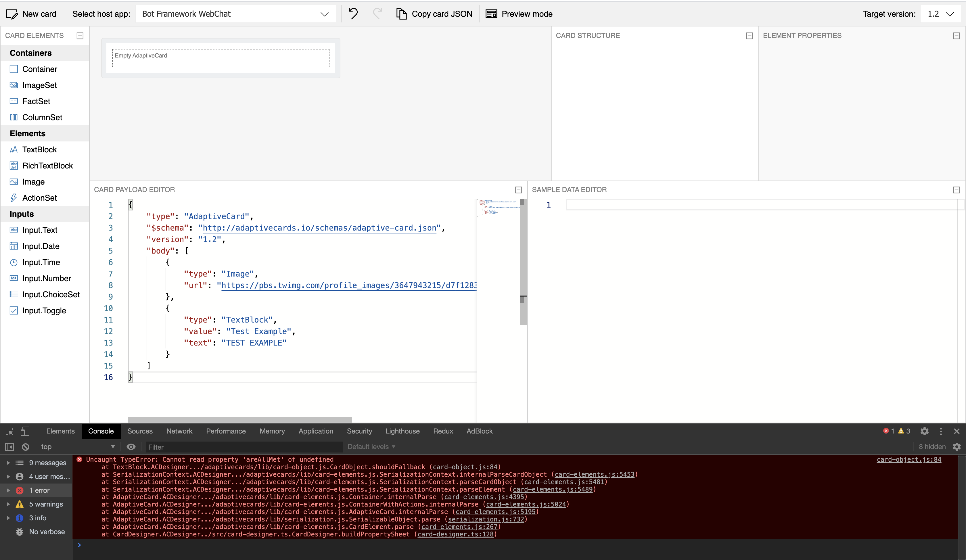Open card-object.js:84 from the error link
Viewport: 966px width, 560px height.
[x=909, y=460]
